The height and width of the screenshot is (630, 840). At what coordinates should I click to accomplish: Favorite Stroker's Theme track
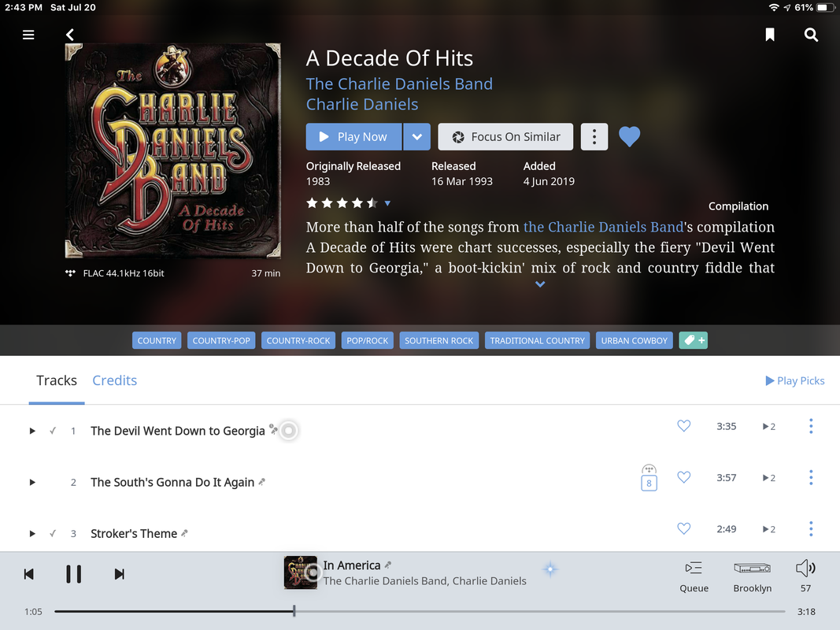click(x=683, y=528)
